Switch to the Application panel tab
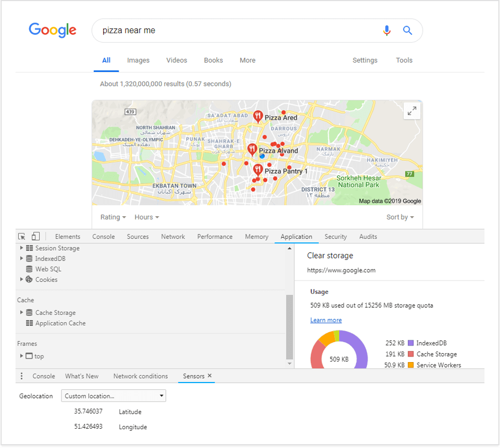500x448 pixels. [x=296, y=236]
